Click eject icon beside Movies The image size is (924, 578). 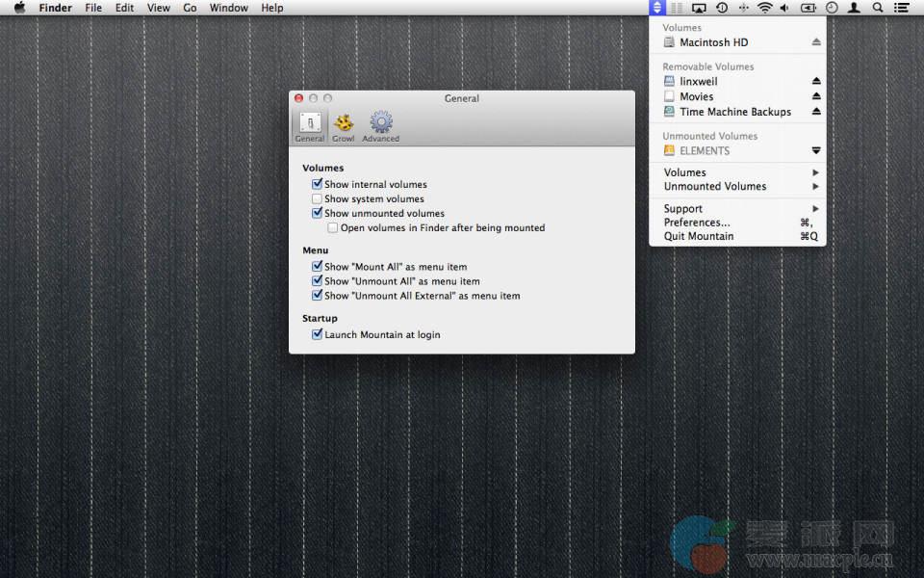tap(816, 96)
